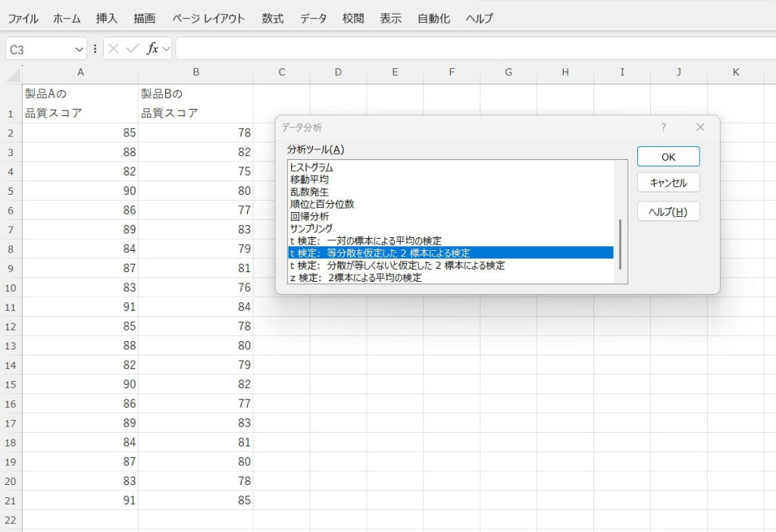Image resolution: width=776 pixels, height=532 pixels.
Task: Switch to the データ tab
Action: pos(314,18)
